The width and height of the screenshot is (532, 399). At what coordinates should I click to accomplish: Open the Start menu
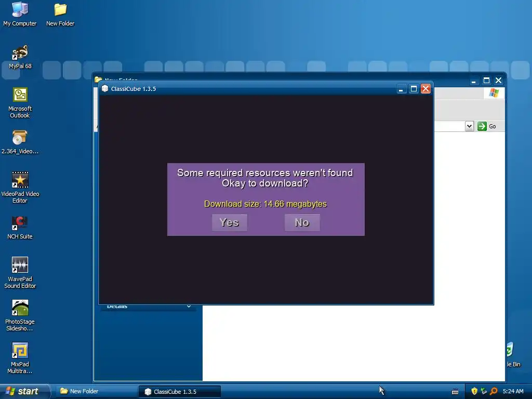24,391
